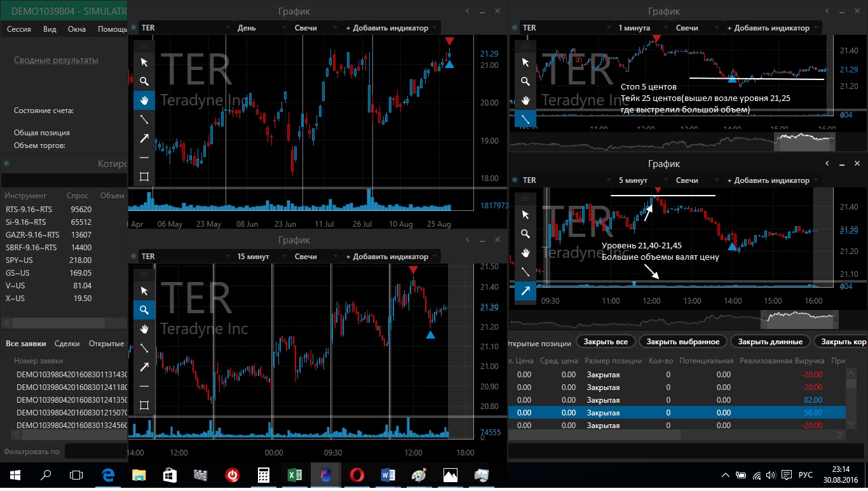Click the Закрыть длинные button

pyautogui.click(x=770, y=342)
